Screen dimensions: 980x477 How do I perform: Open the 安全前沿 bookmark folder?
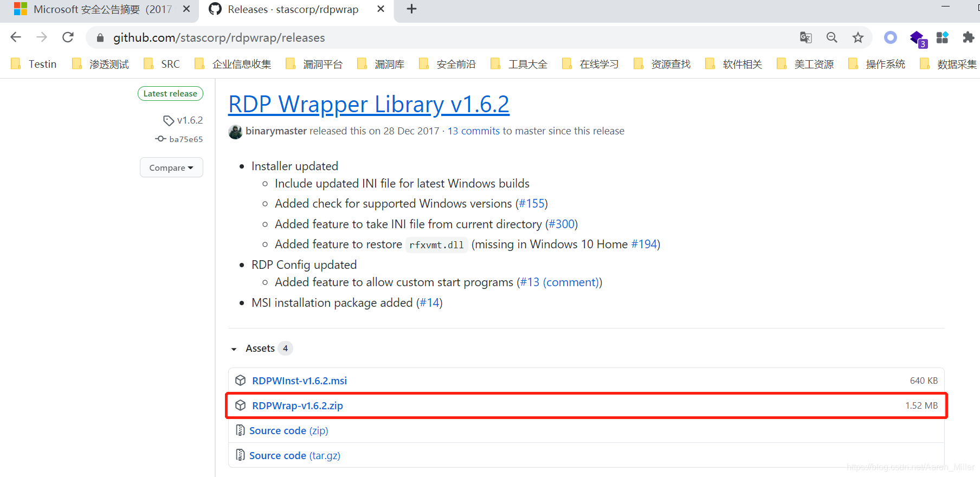click(x=448, y=64)
